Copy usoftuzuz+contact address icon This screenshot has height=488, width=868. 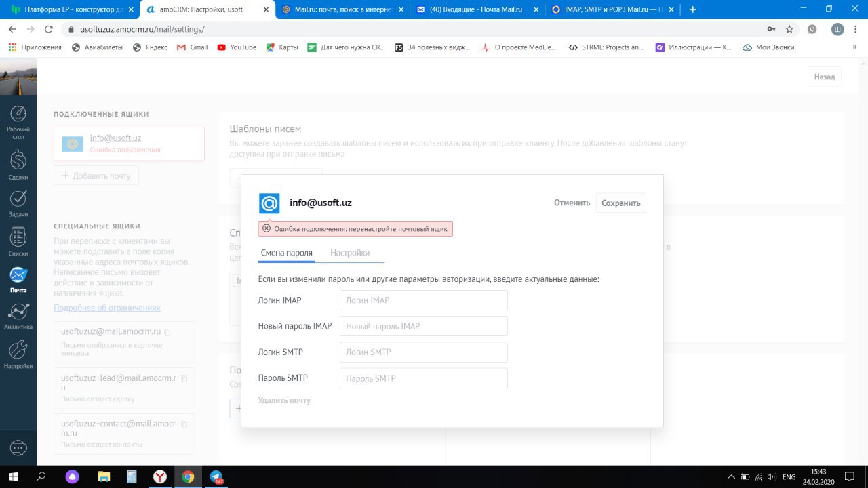click(184, 424)
